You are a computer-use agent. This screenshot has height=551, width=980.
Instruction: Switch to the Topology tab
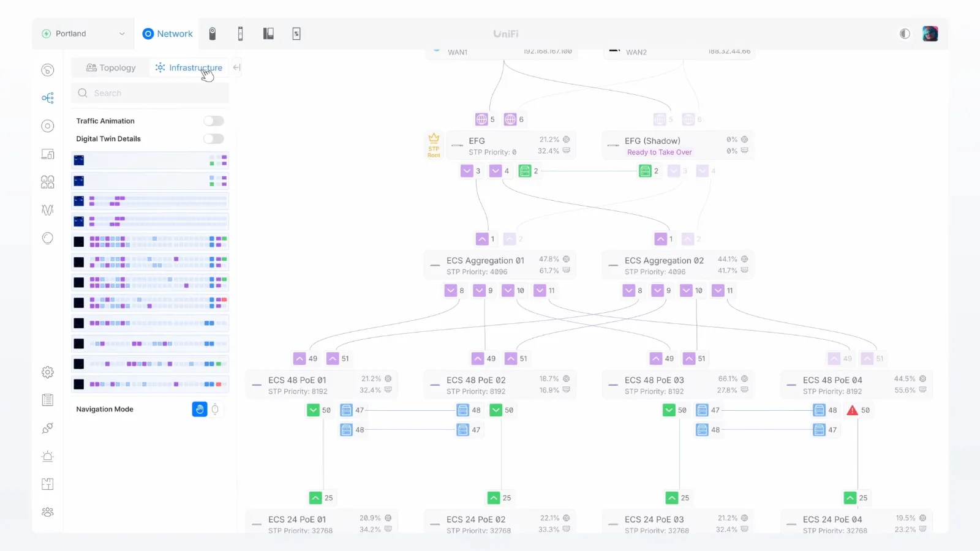click(x=110, y=67)
